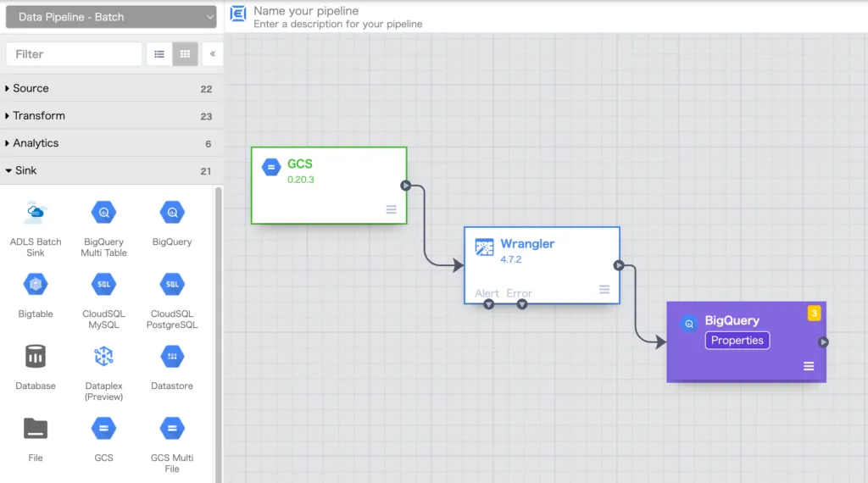This screenshot has width=868, height=483.
Task: Open BigQuery node Properties button
Action: [x=737, y=341]
